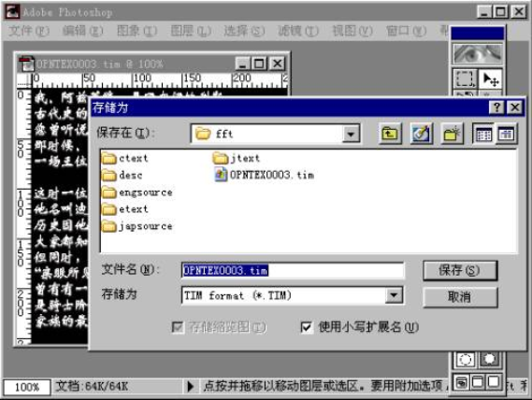Click the horizontal ruler in document window

pyautogui.click(x=160, y=80)
